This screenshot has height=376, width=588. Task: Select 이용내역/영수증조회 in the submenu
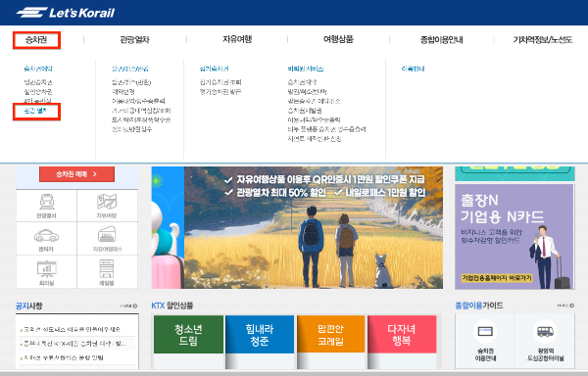pos(138,101)
